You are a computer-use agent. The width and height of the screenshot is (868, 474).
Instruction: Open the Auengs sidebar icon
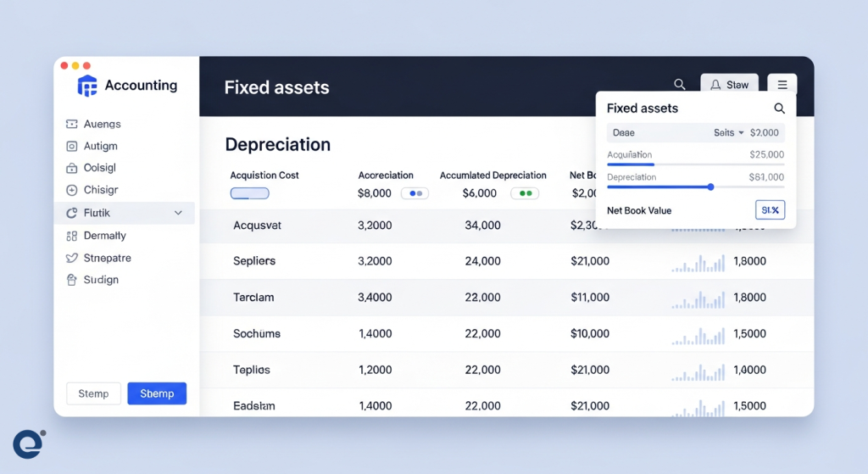tap(71, 125)
